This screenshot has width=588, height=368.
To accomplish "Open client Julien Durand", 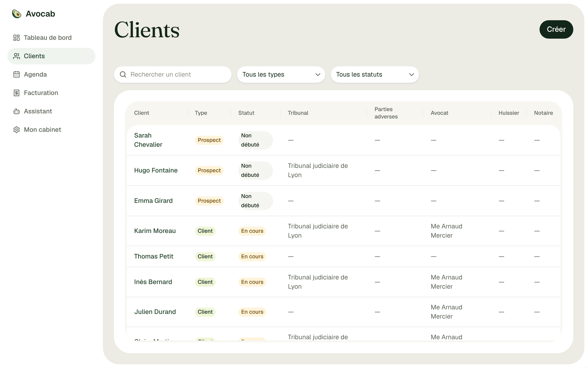I will click(155, 312).
